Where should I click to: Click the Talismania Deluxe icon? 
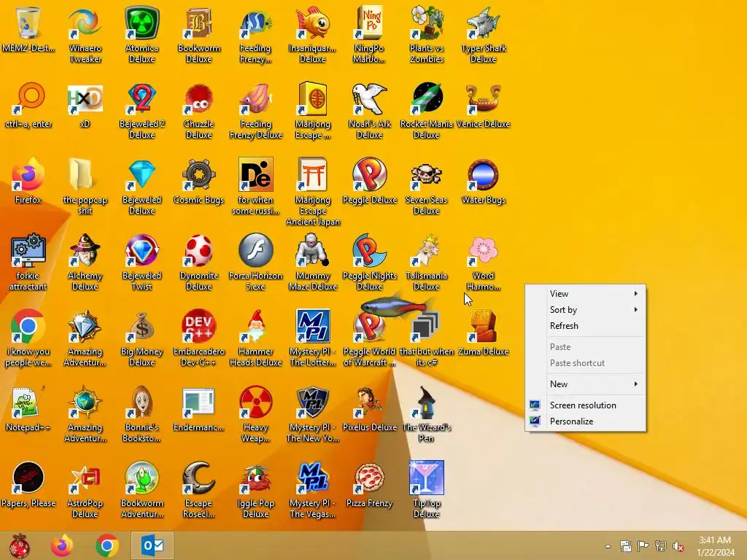click(426, 250)
